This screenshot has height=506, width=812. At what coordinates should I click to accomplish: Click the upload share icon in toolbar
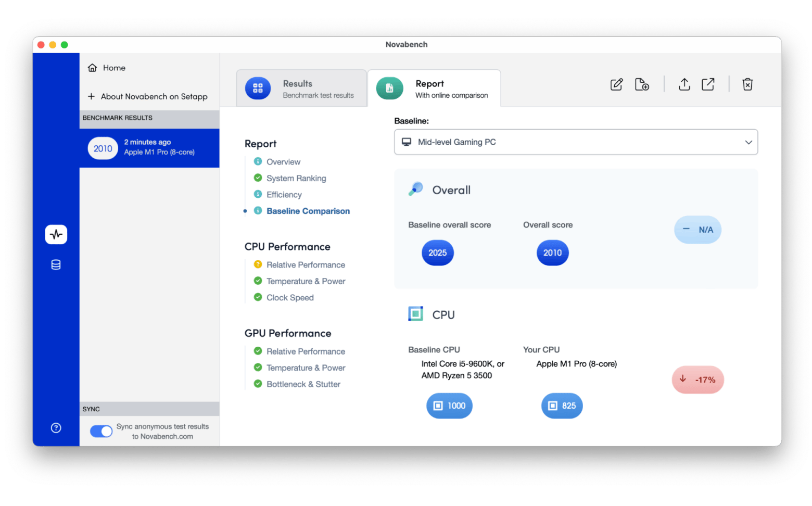(x=684, y=84)
